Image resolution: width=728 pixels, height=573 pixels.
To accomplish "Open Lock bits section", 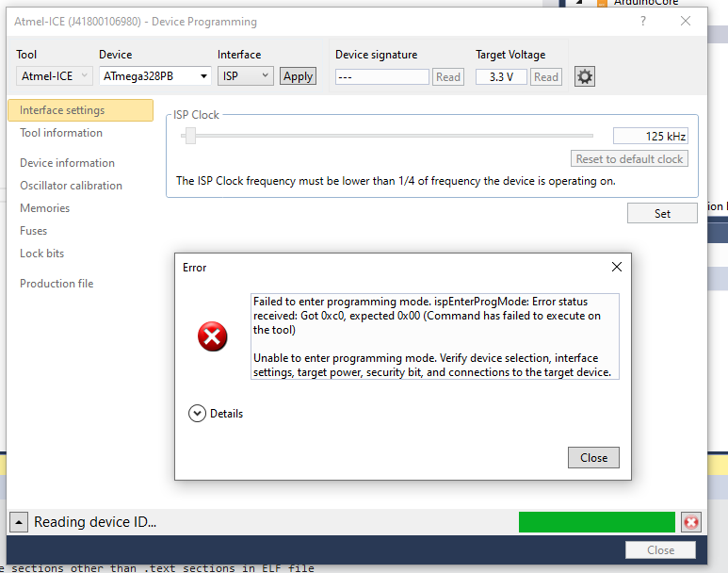I will [x=41, y=254].
